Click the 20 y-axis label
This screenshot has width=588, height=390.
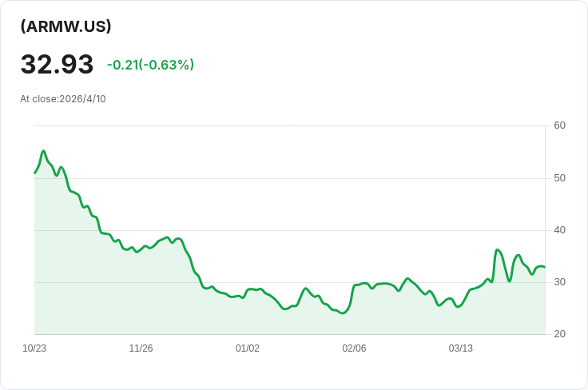pos(559,334)
